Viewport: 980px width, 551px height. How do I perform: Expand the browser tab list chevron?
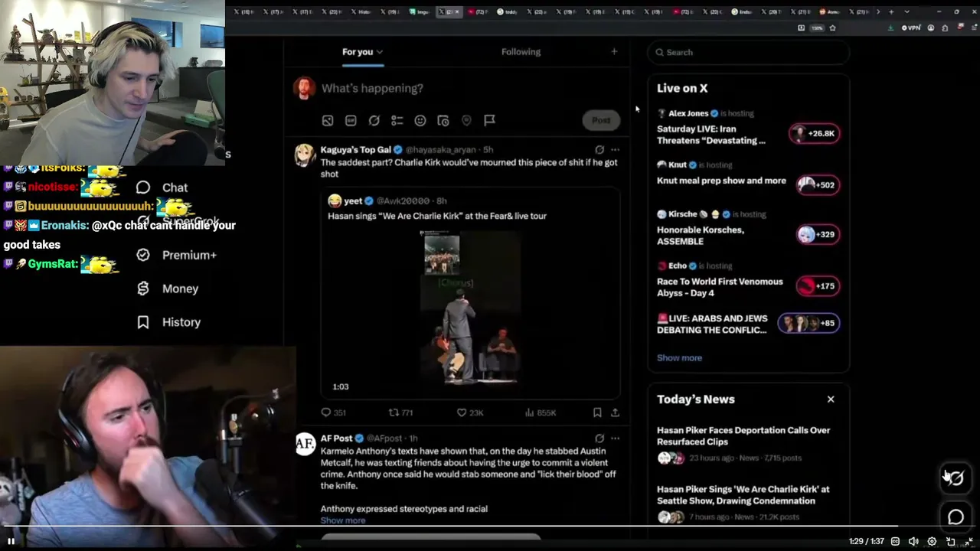(907, 11)
